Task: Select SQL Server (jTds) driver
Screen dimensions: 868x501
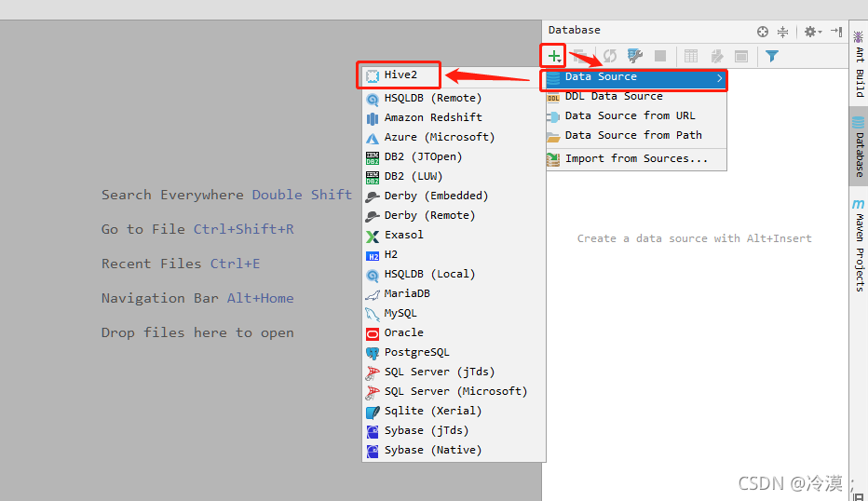Action: click(454, 372)
